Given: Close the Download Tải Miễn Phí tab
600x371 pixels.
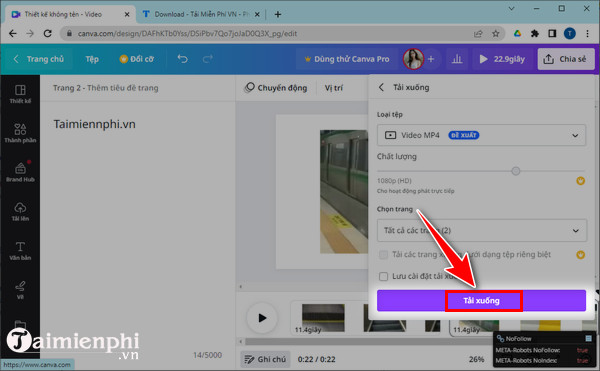Looking at the screenshot, I should pos(257,15).
